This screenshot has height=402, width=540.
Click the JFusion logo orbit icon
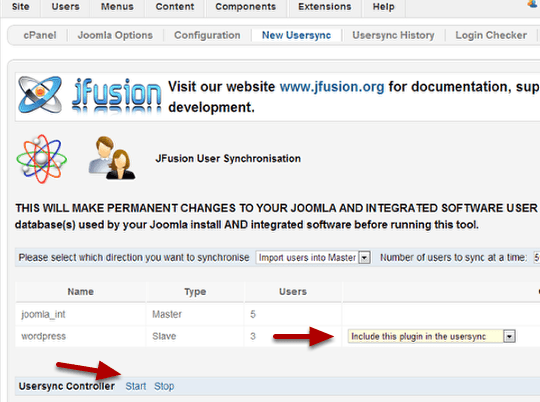pos(40,95)
